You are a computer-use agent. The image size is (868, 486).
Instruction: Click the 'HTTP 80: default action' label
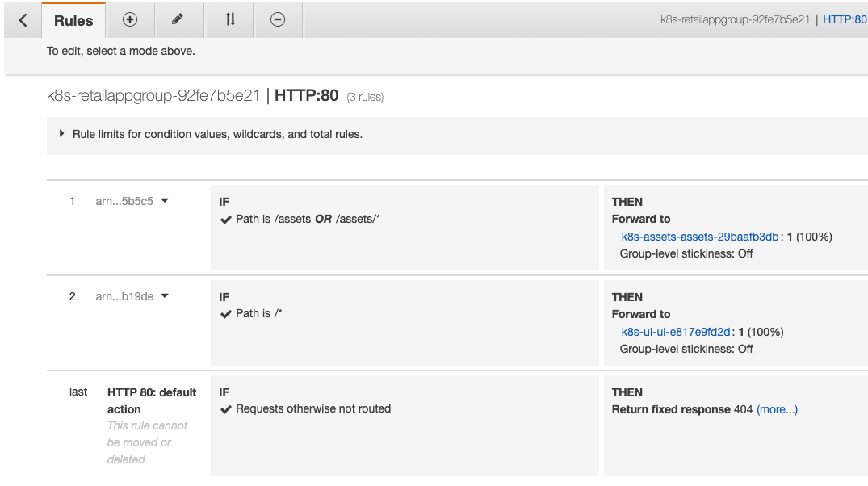(152, 400)
